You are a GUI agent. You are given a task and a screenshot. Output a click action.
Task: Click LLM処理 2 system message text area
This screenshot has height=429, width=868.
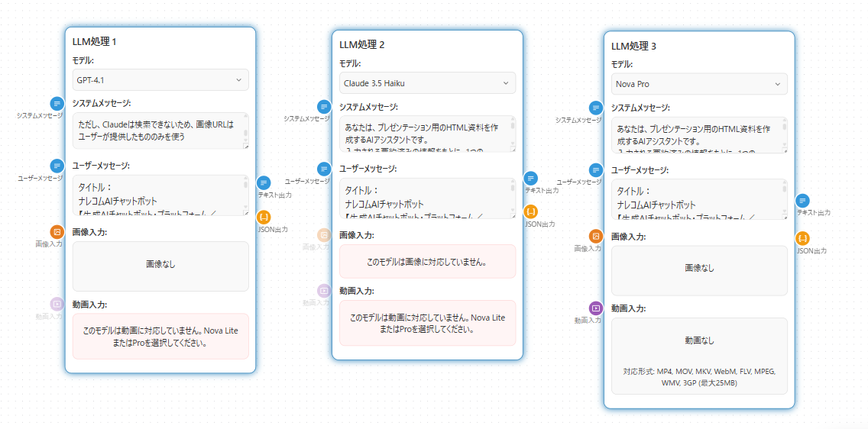427,134
